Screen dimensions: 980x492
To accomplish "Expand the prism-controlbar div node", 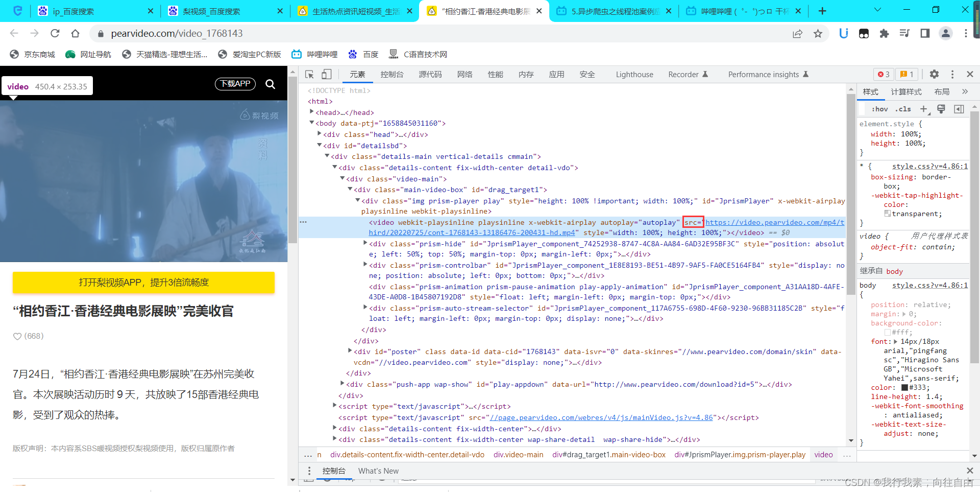I will 365,265.
